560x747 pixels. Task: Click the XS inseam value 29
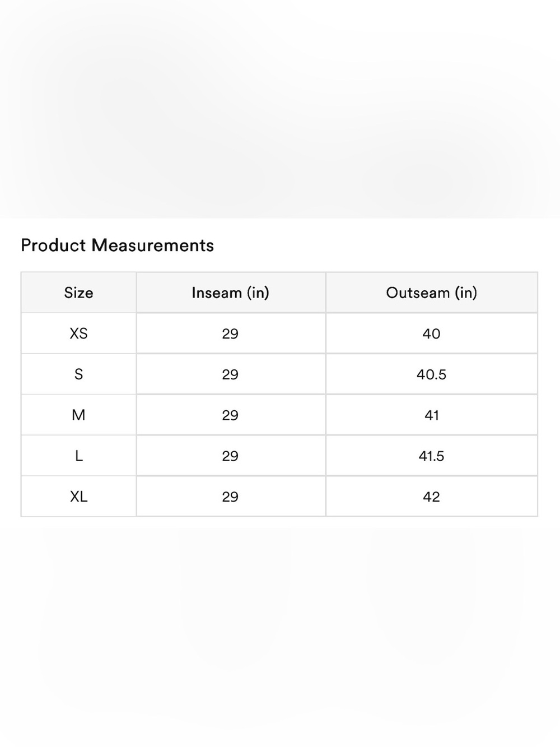click(231, 333)
